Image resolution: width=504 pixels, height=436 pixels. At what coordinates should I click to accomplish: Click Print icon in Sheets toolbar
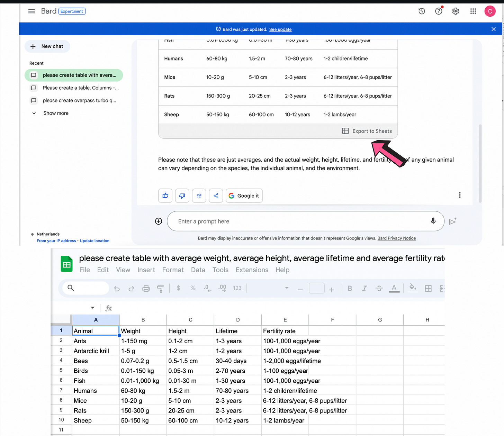click(146, 288)
